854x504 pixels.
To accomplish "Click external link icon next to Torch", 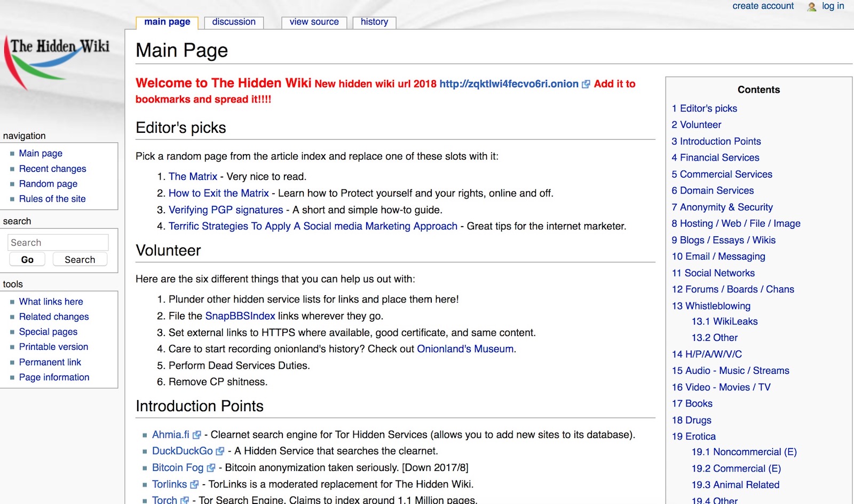I will [x=185, y=500].
